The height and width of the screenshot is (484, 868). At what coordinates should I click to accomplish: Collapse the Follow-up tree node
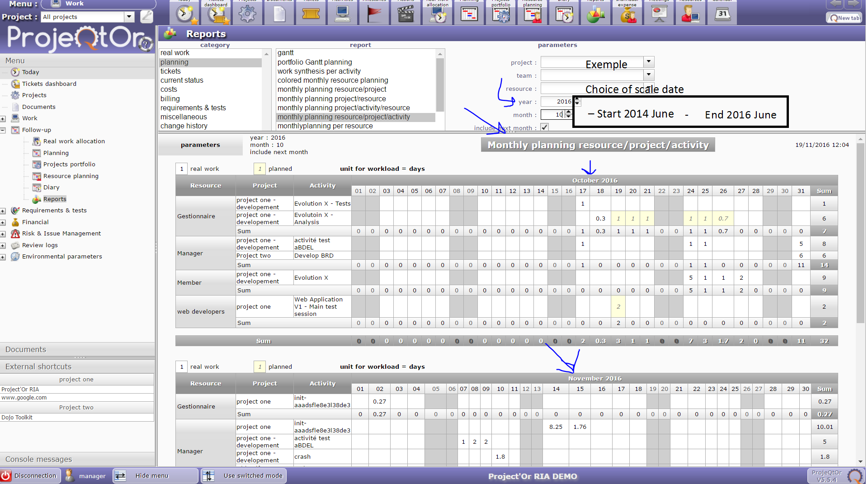coord(3,130)
